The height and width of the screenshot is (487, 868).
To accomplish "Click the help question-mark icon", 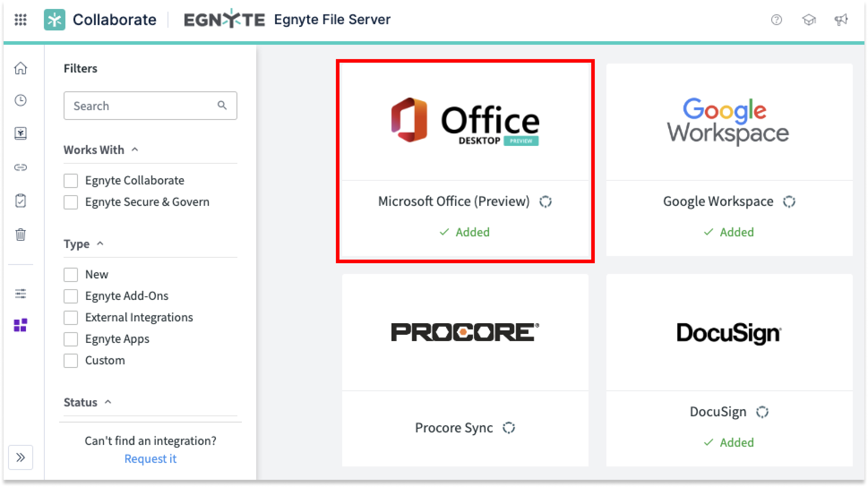I will click(777, 20).
